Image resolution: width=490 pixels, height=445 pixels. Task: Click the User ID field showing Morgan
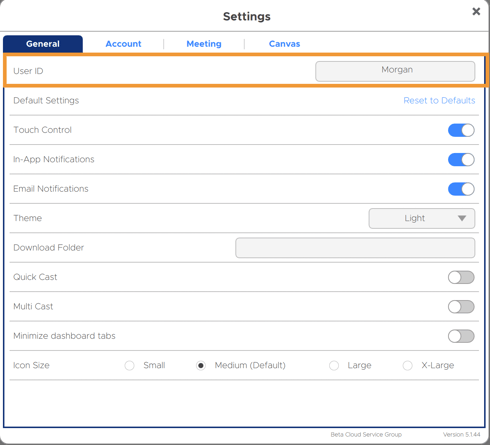point(395,71)
